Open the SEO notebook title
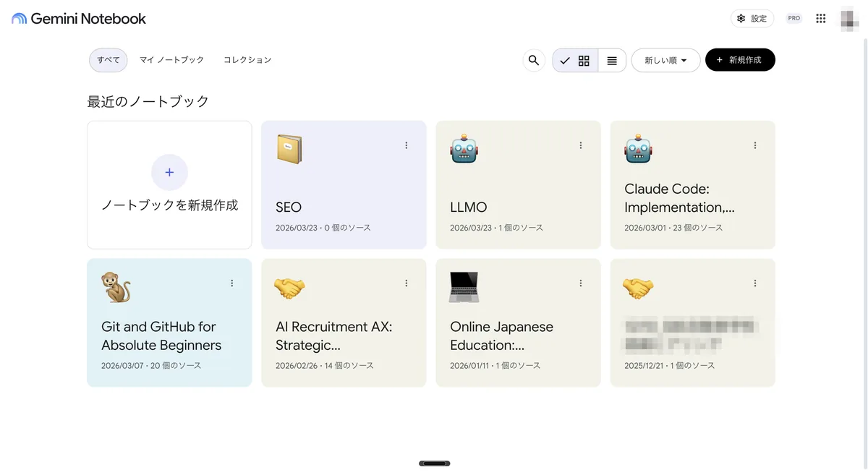The image size is (868, 475). 289,207
